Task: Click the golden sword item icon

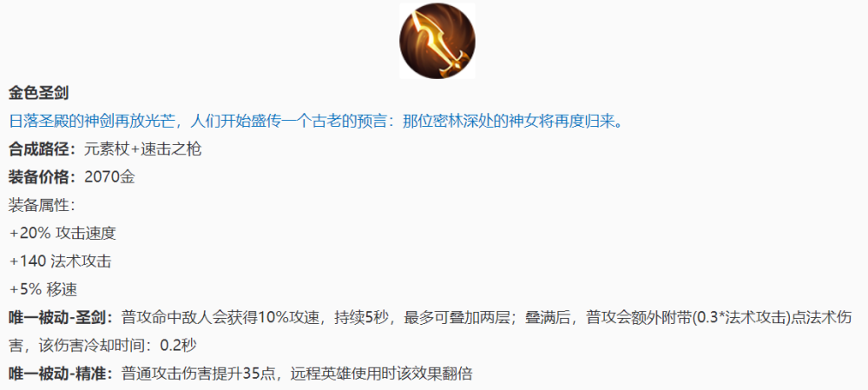Action: pos(437,41)
